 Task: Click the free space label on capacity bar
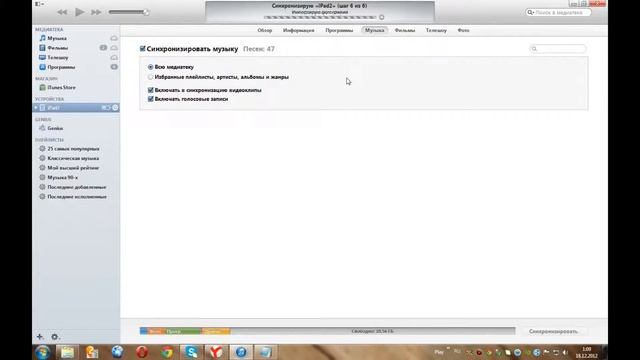(372, 331)
